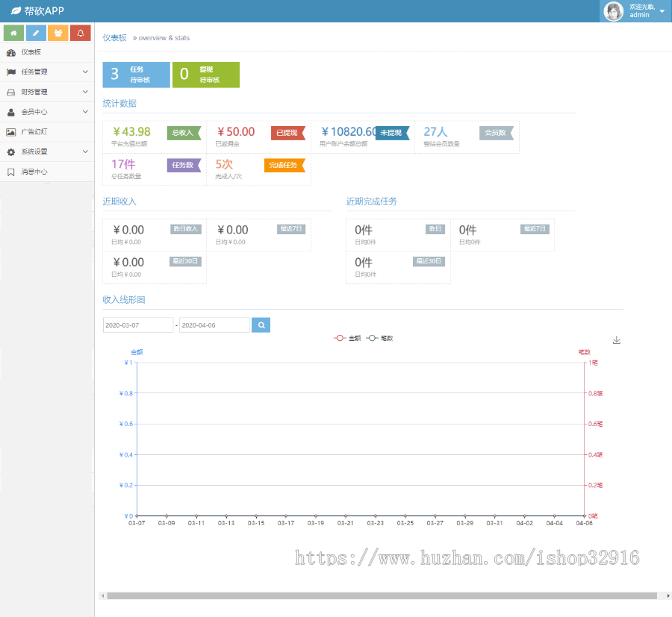Download the chart as image

[x=617, y=340]
